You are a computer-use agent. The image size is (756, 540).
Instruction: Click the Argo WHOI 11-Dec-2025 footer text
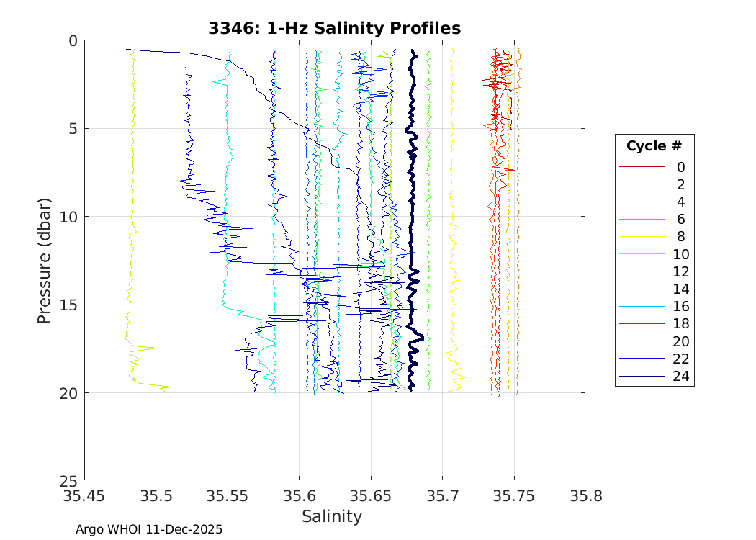(x=149, y=529)
